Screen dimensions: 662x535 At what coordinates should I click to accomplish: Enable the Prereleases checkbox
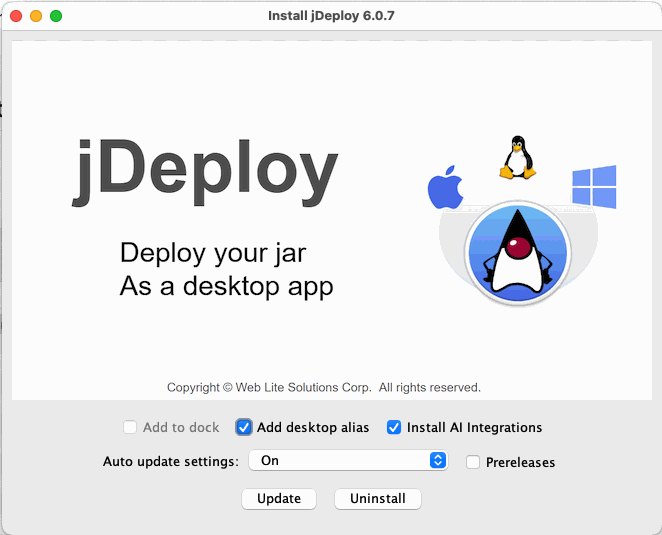pos(473,462)
